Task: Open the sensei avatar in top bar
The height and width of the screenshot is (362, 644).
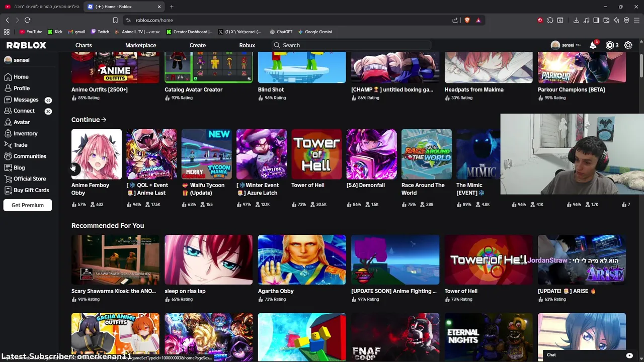Action: pos(555,45)
